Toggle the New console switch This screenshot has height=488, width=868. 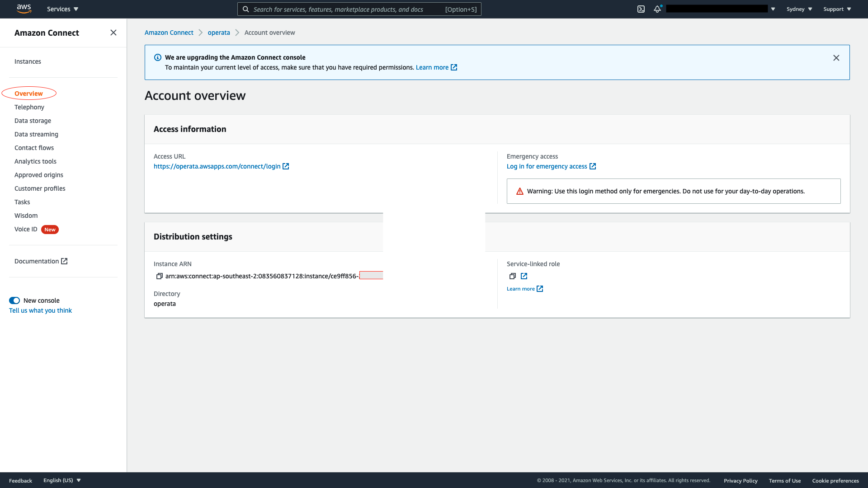[14, 300]
